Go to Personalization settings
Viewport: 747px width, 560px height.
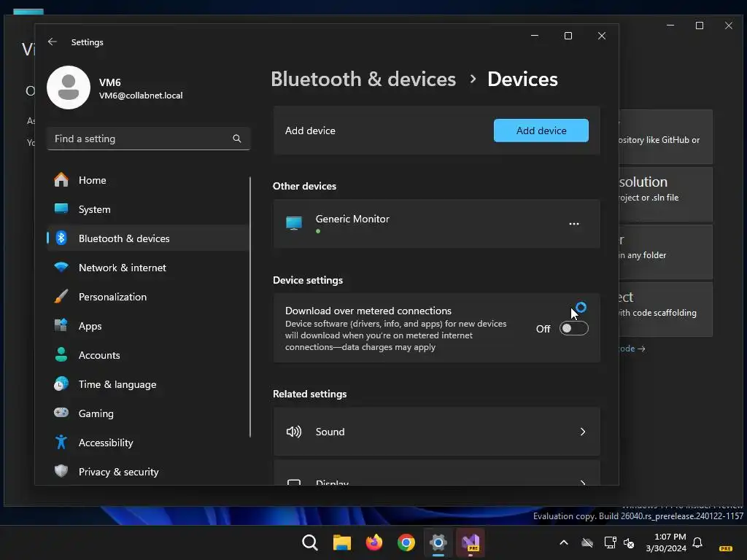(149, 297)
